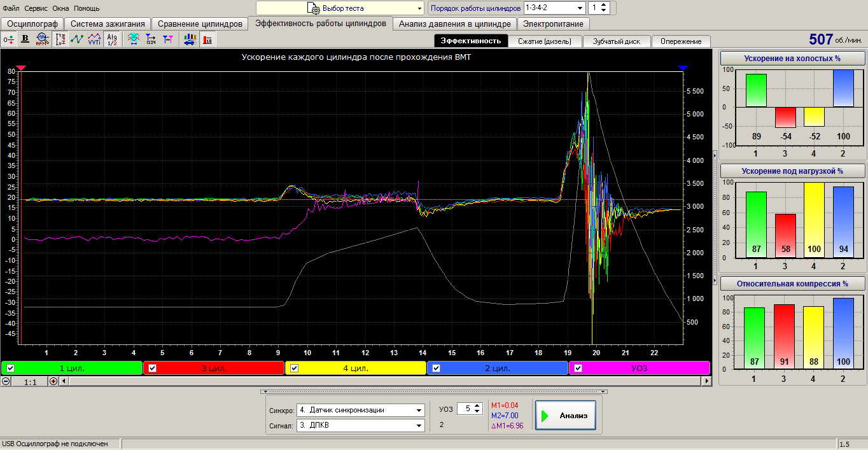Switch to the Сравнение цилиндров tab
868x450 pixels.
(x=200, y=24)
